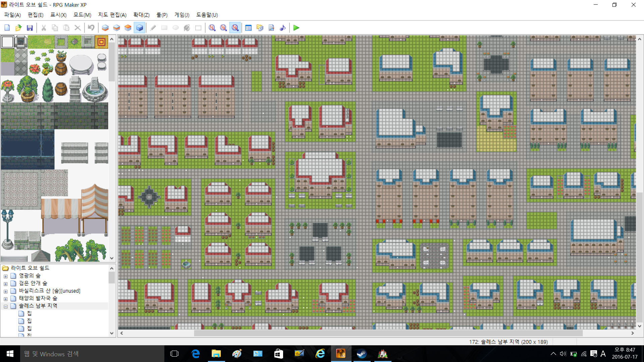The height and width of the screenshot is (362, 644).
Task: Select Layer 2 editing mode icon
Action: [117, 28]
